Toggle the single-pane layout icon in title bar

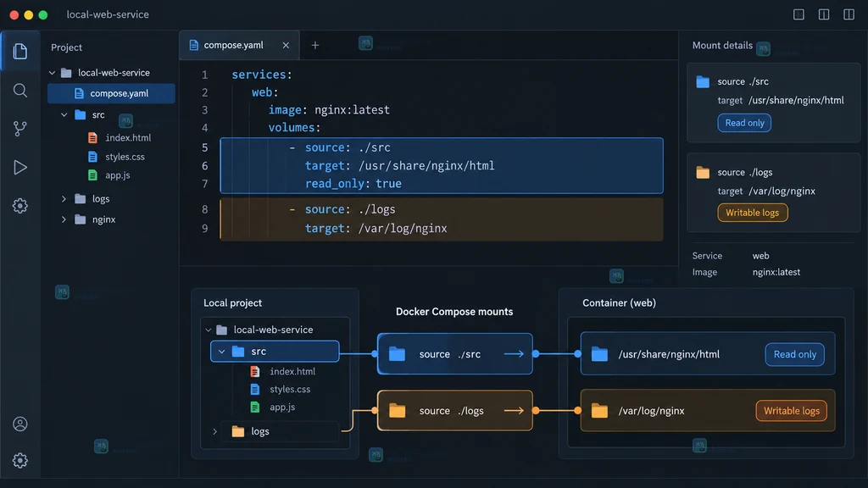pos(798,14)
